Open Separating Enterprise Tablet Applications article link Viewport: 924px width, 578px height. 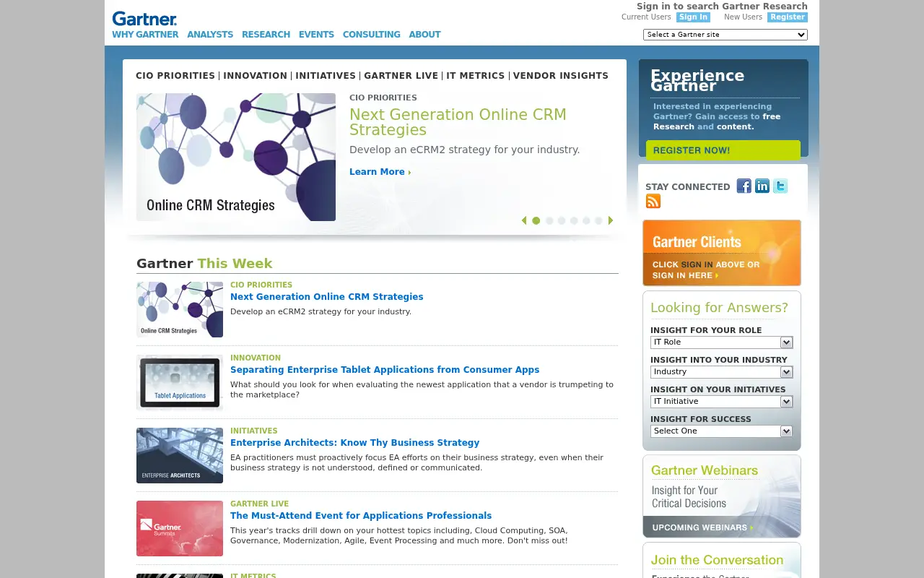coord(385,370)
